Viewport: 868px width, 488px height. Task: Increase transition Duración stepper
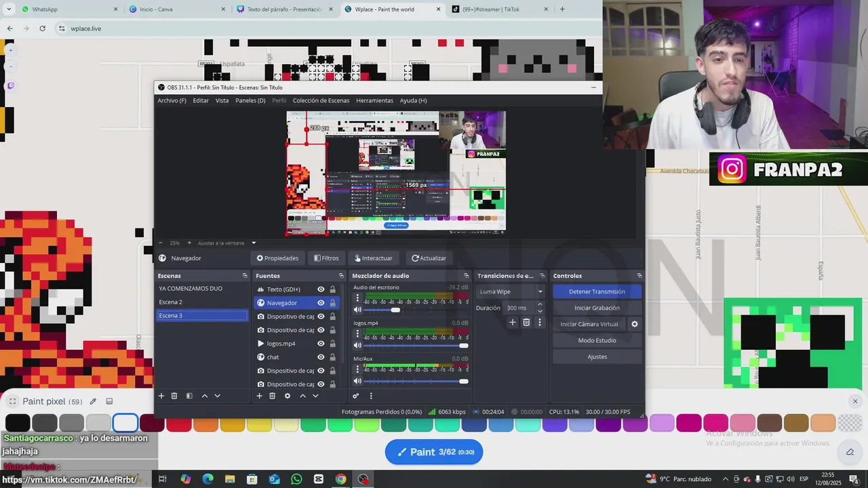[540, 305]
